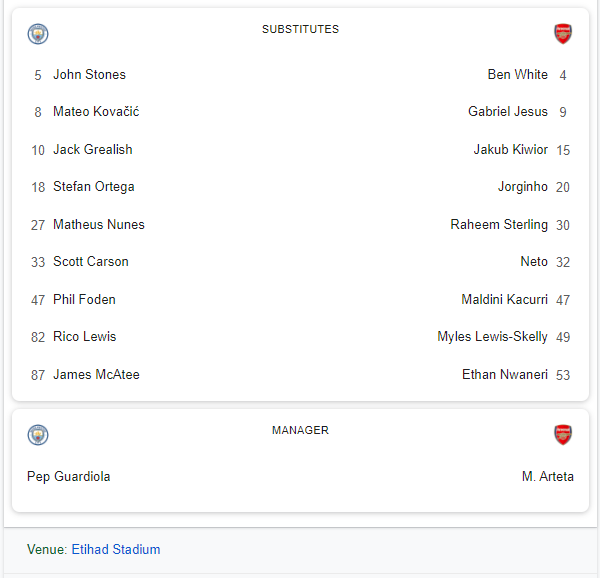Open Ben White's player entry

coord(517,74)
